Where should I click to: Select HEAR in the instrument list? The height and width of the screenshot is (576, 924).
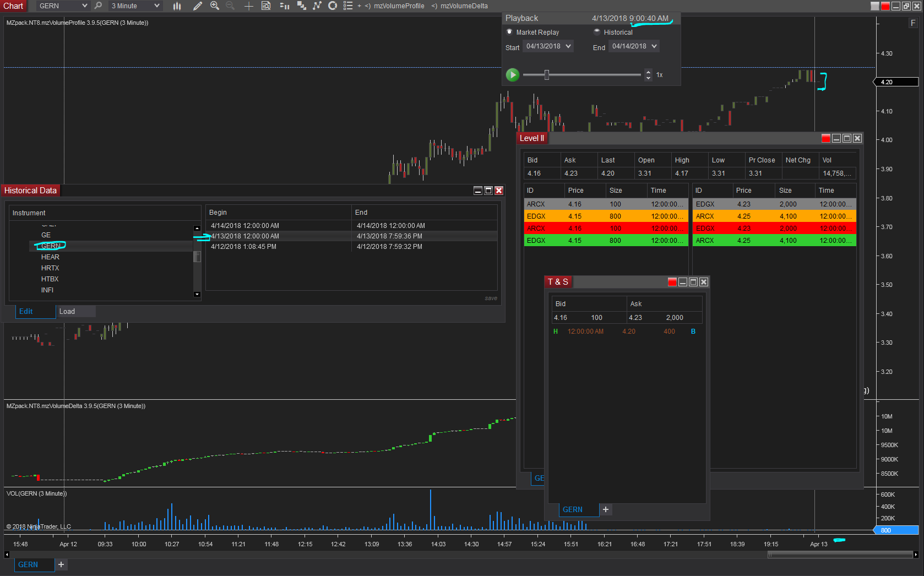50,257
